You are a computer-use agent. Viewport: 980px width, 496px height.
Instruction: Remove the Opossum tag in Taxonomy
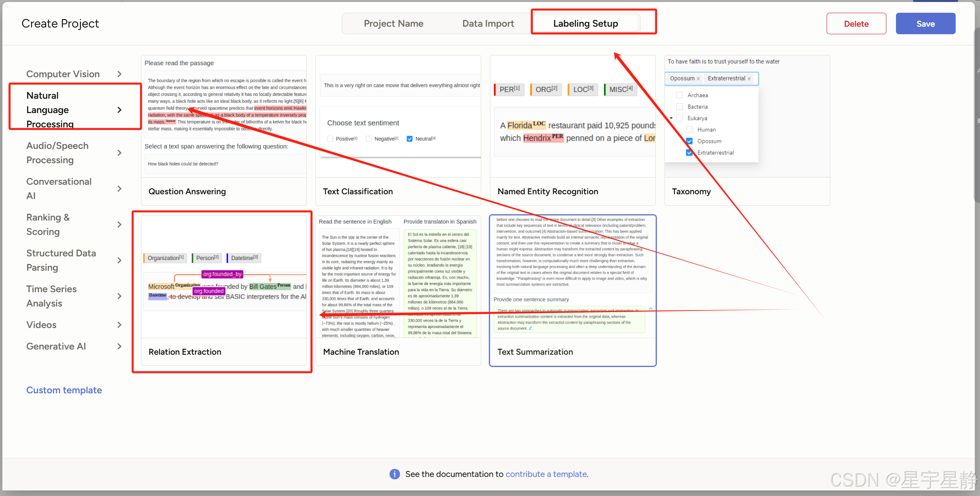(698, 79)
